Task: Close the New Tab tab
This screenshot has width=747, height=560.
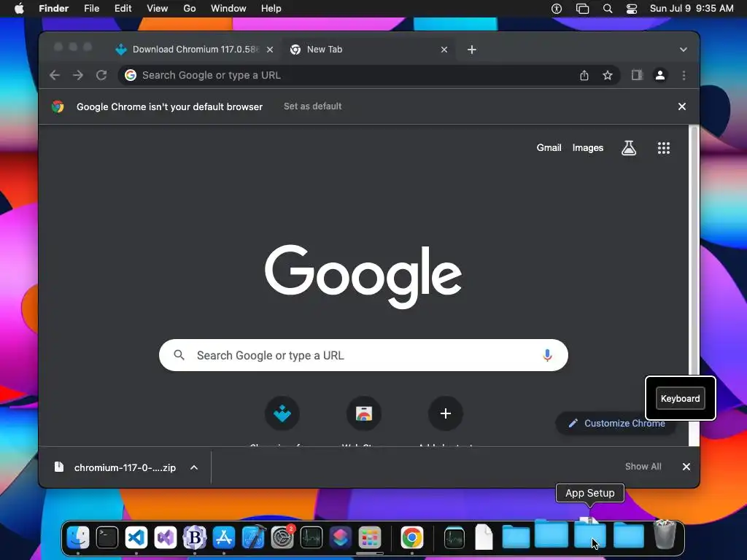Action: (x=444, y=50)
